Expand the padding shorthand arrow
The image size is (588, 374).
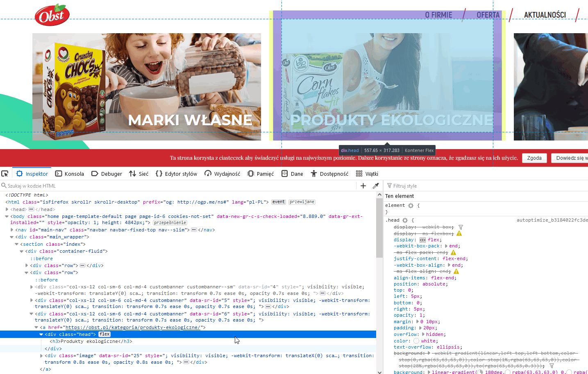click(420, 328)
